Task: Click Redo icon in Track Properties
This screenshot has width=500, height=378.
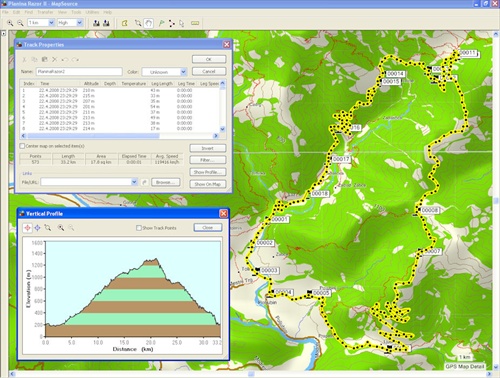Action: pos(75,59)
